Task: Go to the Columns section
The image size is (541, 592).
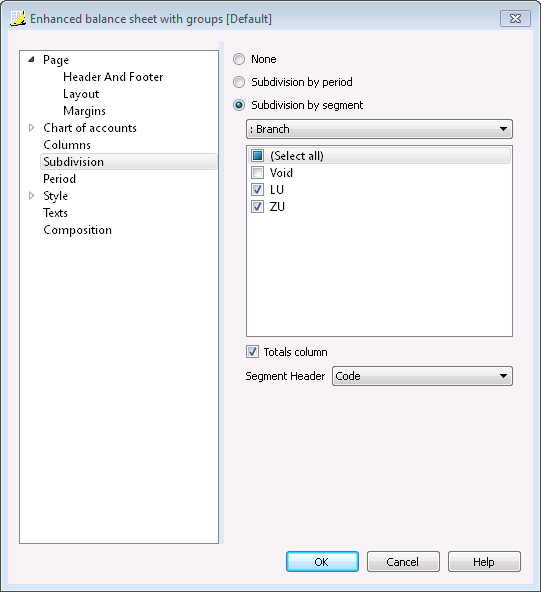Action: coord(67,145)
